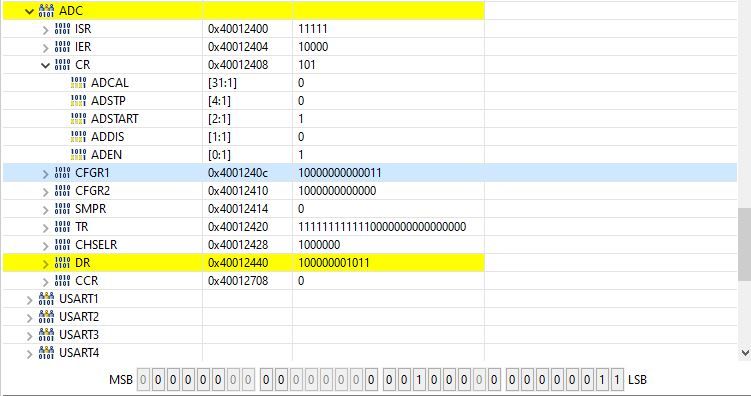Click the IER register icon
This screenshot has width=751, height=396.
pyautogui.click(x=62, y=47)
